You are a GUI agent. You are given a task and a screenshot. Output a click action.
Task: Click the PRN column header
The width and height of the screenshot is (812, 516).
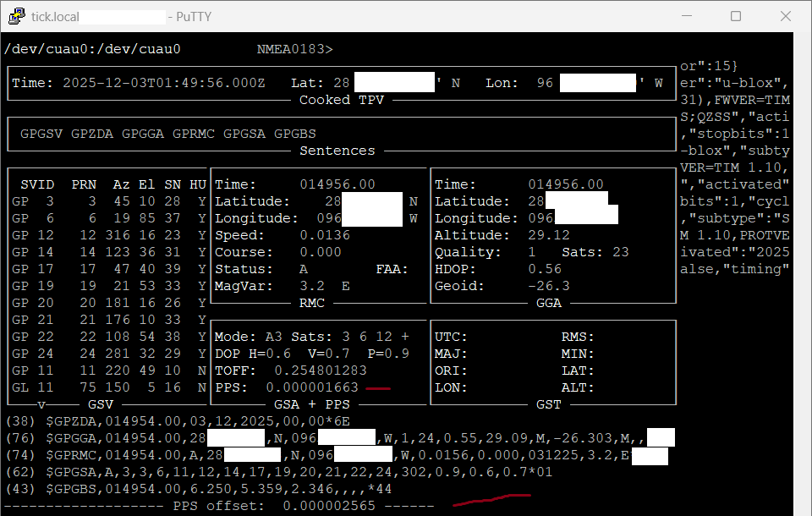(84, 184)
